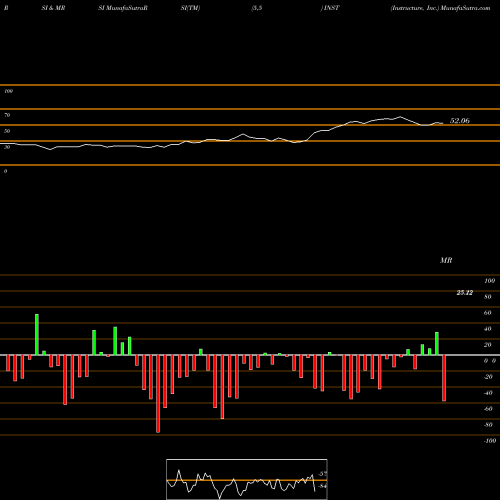500x500 pixels.
Task: Open '(Instructure, Inc.) MunafaSutra.com' title text
Action: [x=440, y=8]
